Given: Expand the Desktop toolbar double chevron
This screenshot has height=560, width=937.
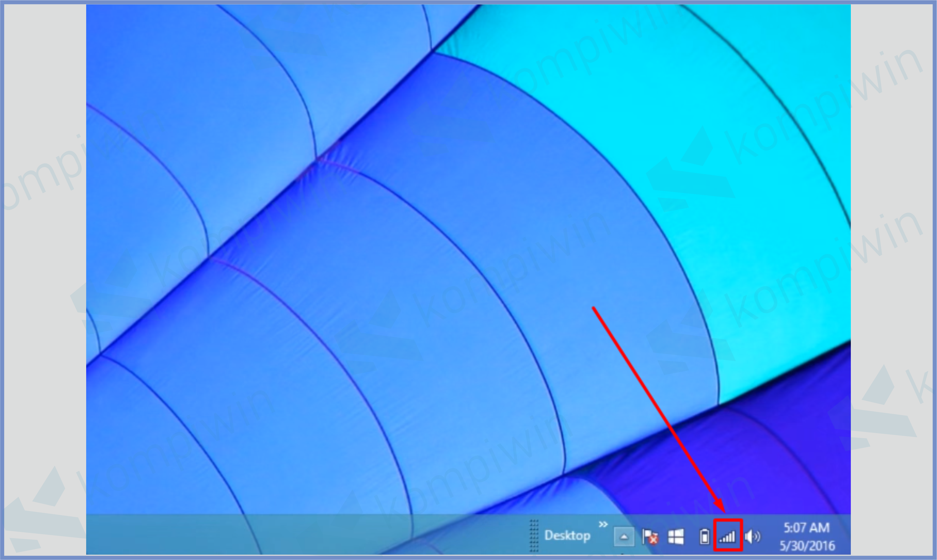Looking at the screenshot, I should coord(603,525).
